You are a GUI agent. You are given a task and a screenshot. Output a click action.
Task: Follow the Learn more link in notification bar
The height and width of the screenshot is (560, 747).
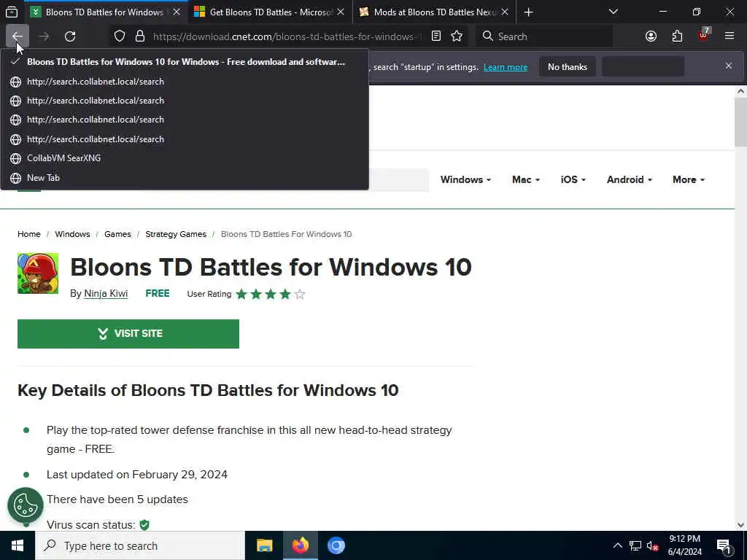pyautogui.click(x=506, y=67)
